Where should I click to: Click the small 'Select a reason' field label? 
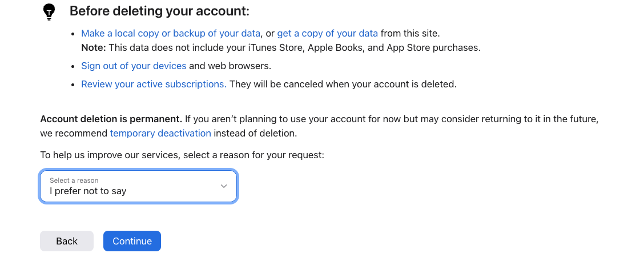74,180
